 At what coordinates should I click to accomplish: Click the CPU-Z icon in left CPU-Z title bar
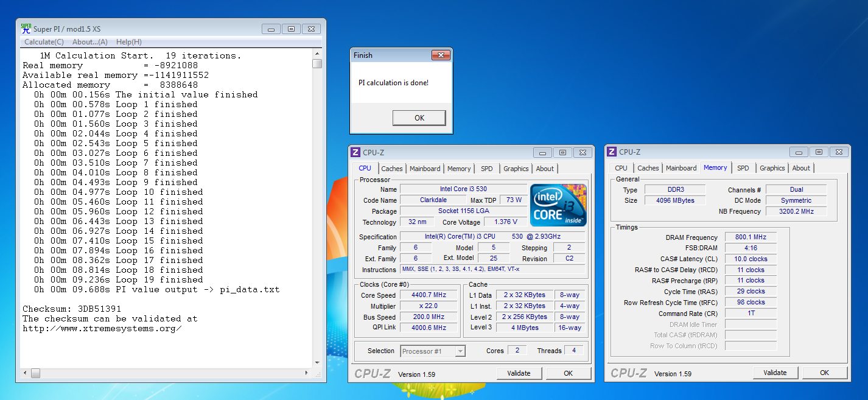tap(355, 152)
